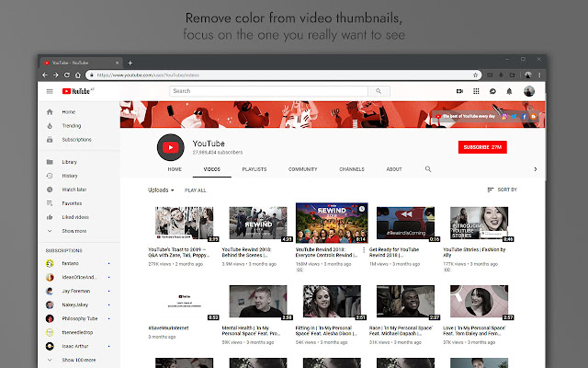This screenshot has height=368, width=588.
Task: Click the search magnifier button
Action: pos(379,91)
